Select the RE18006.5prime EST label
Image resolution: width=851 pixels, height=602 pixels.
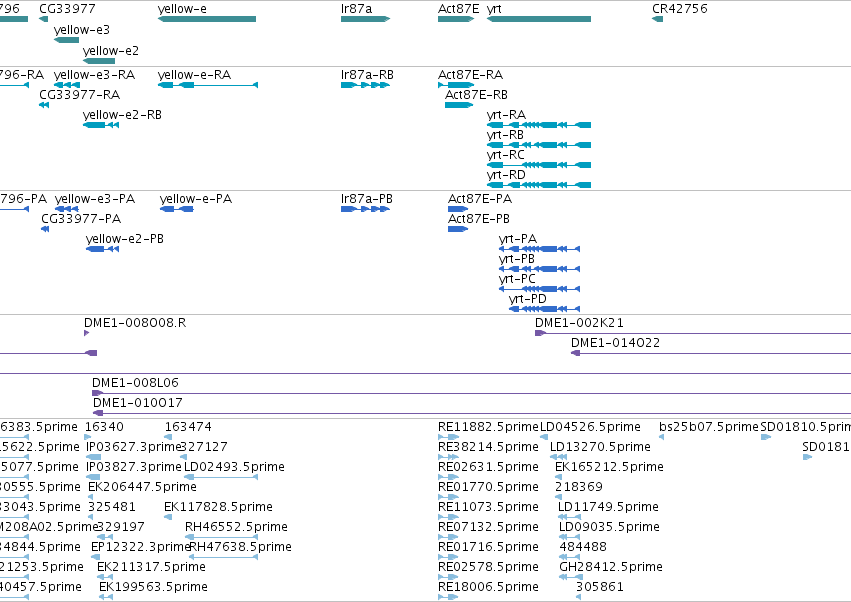[488, 588]
